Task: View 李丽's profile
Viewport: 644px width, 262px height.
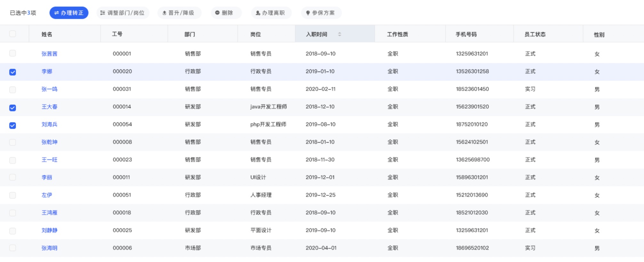Action: tap(47, 177)
